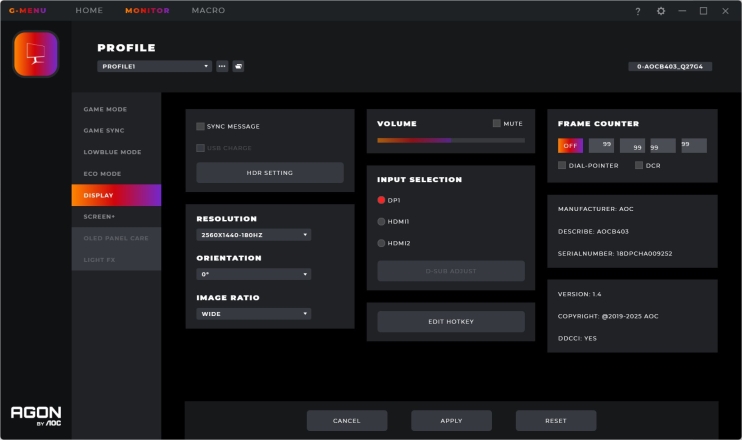Click the AGON by AOC logo
The image size is (742, 440).
point(35,415)
